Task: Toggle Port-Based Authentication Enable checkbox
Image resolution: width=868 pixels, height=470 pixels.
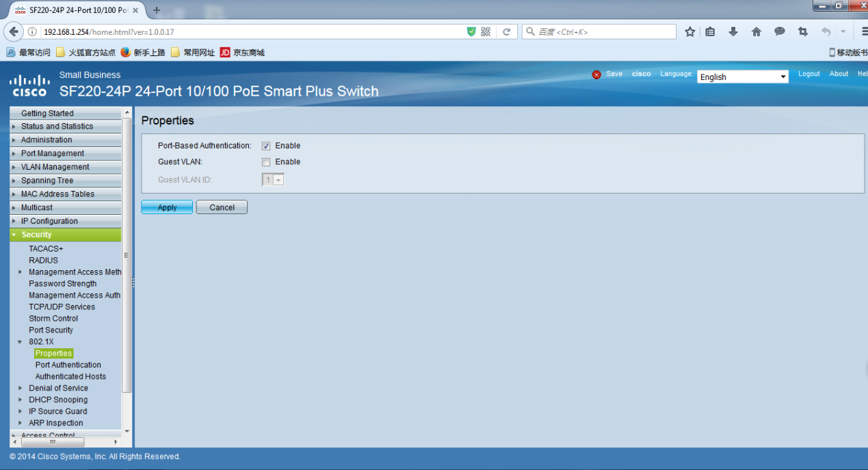Action: [x=266, y=146]
